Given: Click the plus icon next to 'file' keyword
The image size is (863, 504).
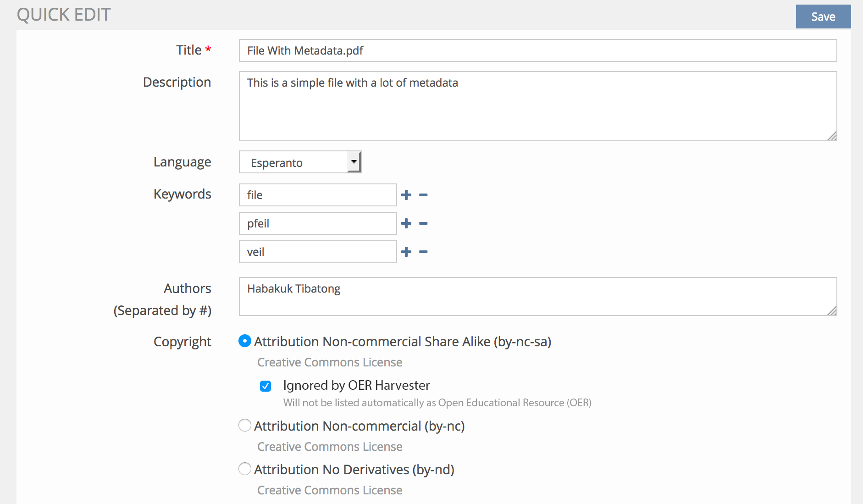Looking at the screenshot, I should click(406, 195).
